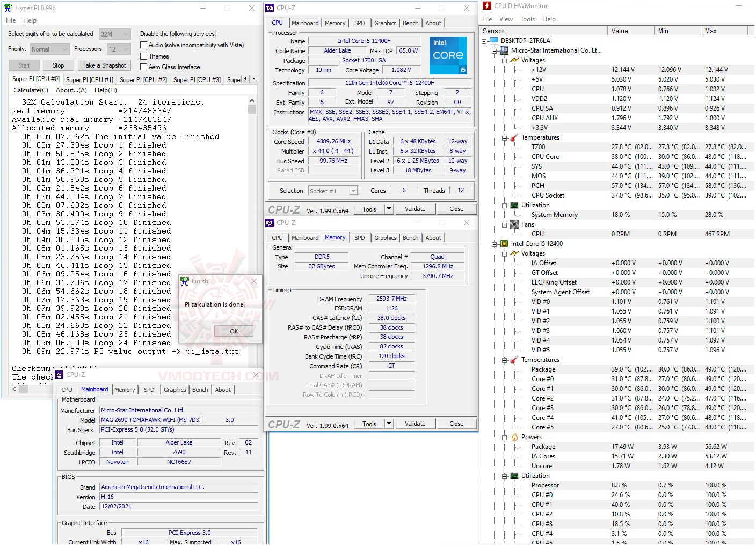Screen dimensions: 756x546
Task: Open the Tools dropdown arrow in CPU-Z processor window
Action: pyautogui.click(x=389, y=209)
